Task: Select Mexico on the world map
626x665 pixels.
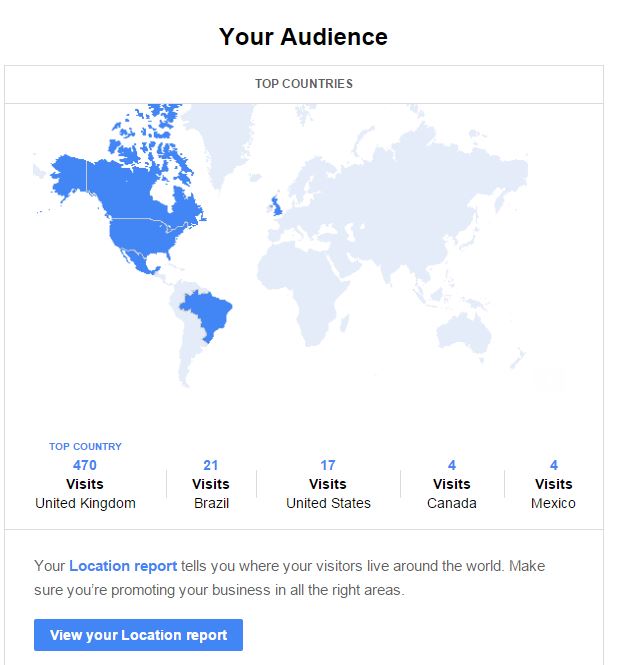Action: pos(138,259)
